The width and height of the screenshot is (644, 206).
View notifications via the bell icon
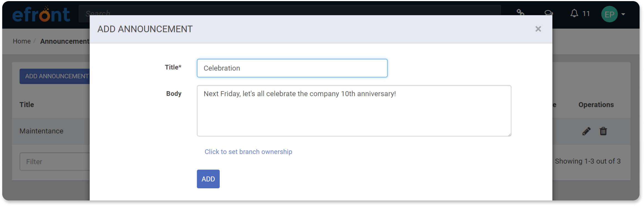(x=574, y=13)
